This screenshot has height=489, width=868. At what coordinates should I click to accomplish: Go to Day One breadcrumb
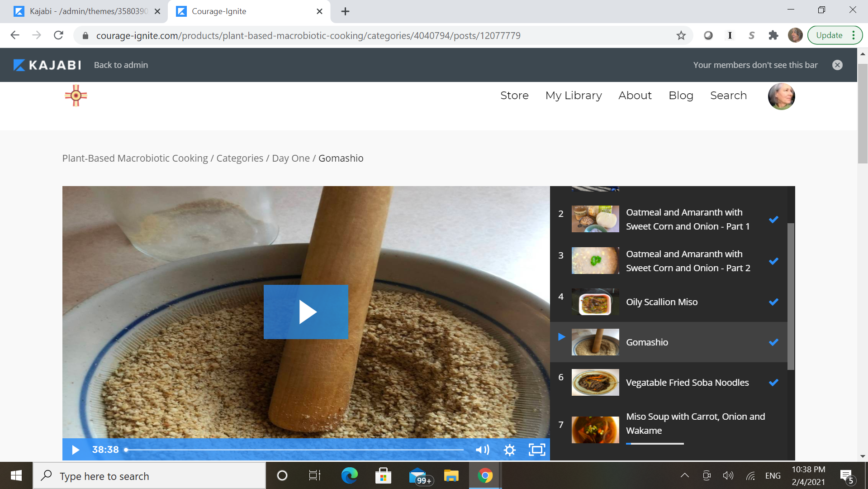point(291,158)
